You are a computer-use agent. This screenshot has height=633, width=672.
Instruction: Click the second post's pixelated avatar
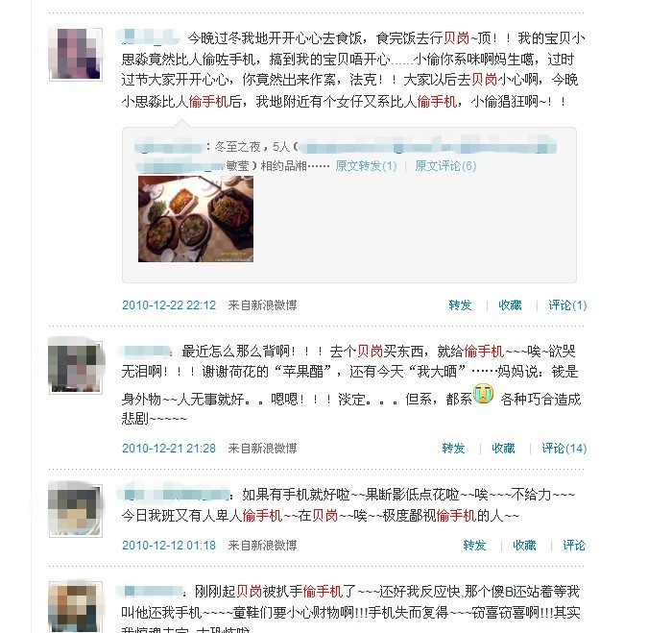(x=76, y=368)
